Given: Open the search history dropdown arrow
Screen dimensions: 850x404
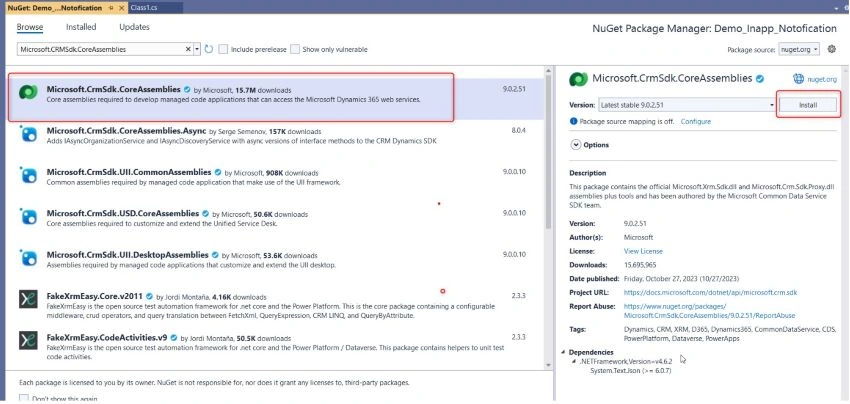Looking at the screenshot, I should [x=197, y=49].
